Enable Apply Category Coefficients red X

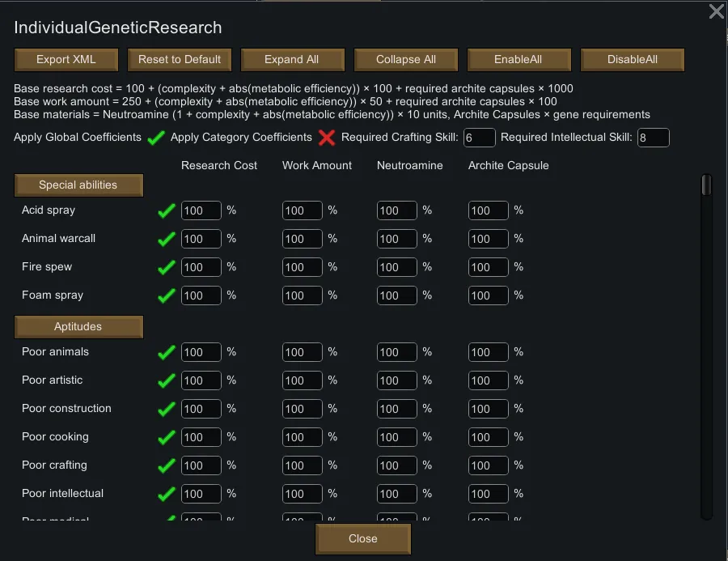[x=327, y=138]
